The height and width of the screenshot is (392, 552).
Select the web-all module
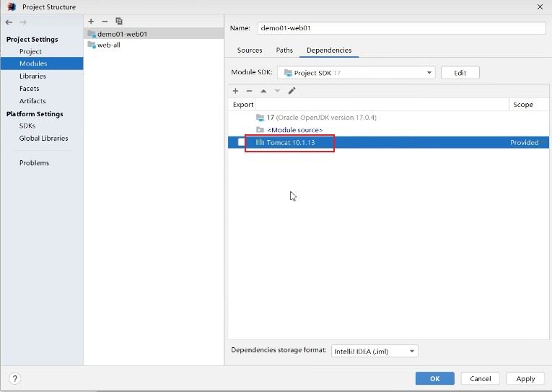(108, 45)
